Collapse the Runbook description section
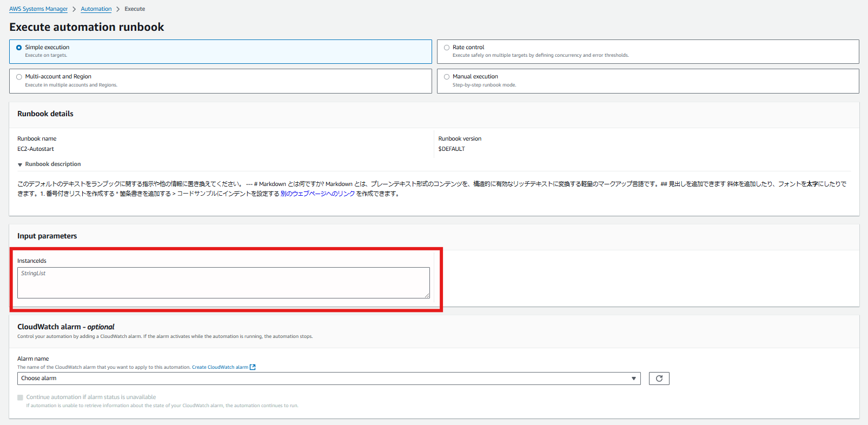 20,164
